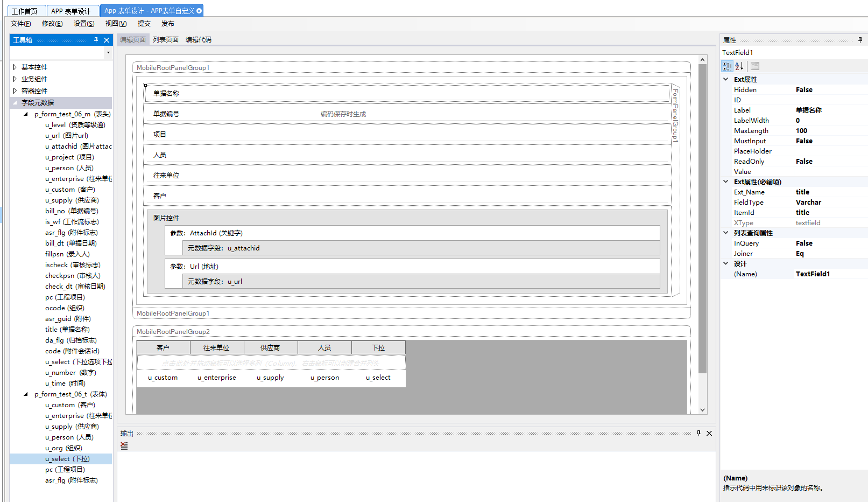
Task: Switch properties to categorized view
Action: click(727, 66)
